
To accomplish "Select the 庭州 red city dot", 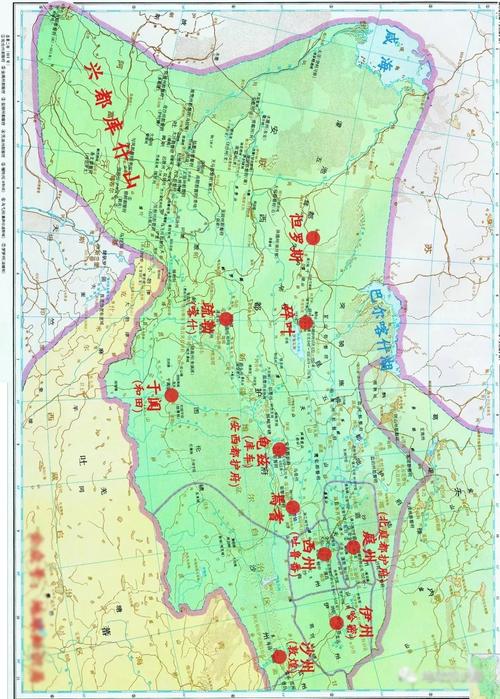I will point(353,547).
